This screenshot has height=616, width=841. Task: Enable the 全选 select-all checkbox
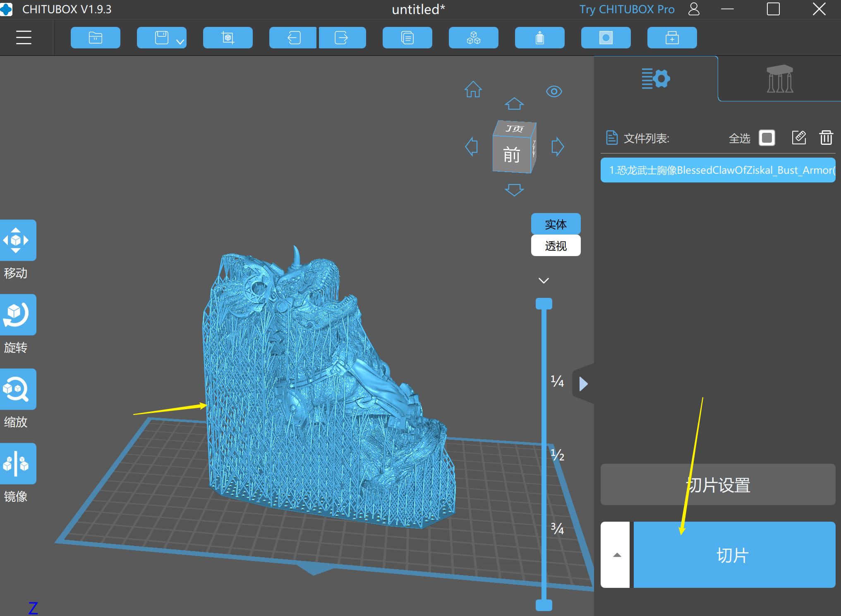(x=766, y=138)
